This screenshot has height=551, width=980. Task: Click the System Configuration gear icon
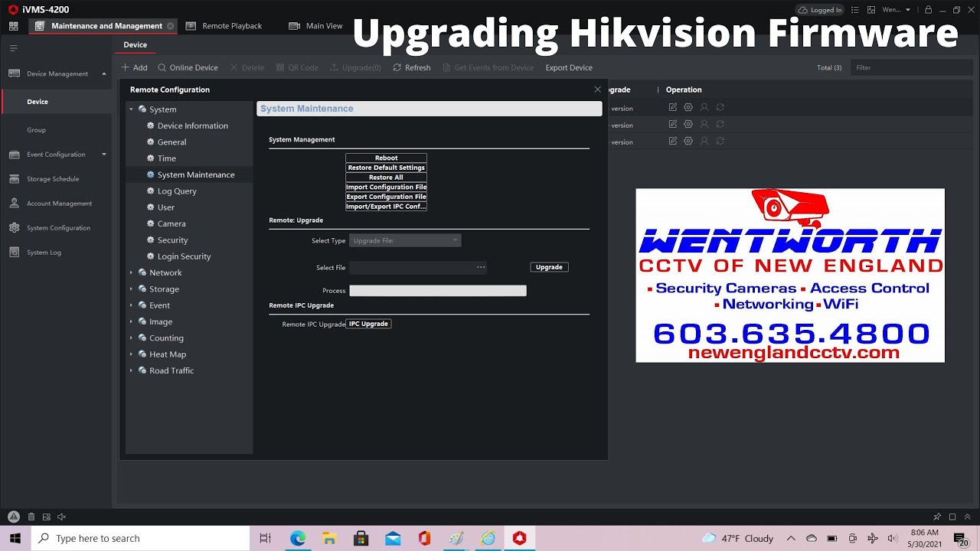point(14,228)
